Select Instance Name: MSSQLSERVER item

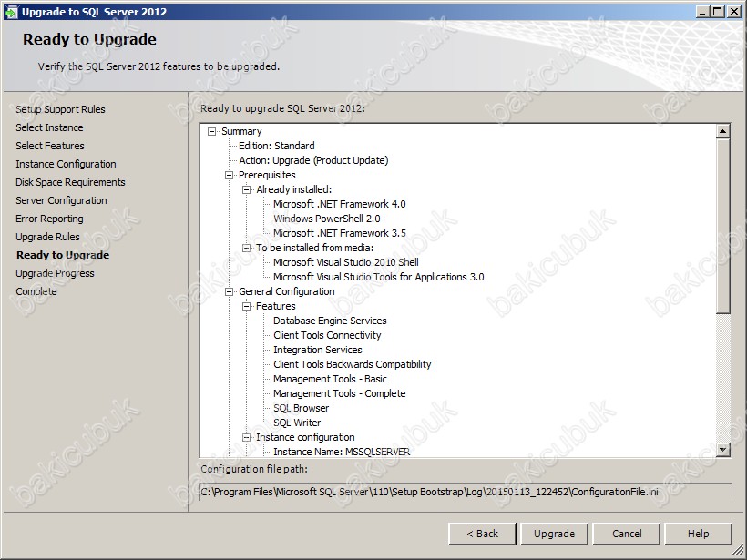pos(342,452)
